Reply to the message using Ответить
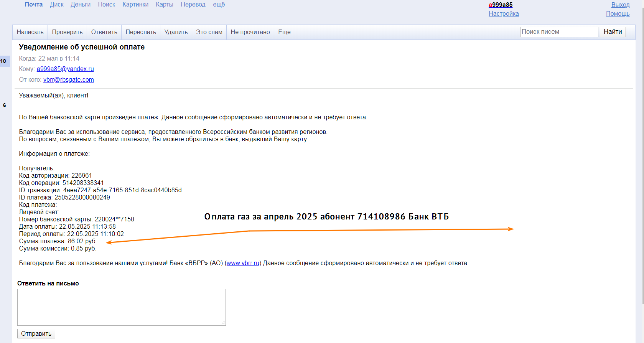This screenshot has width=644, height=343. click(104, 32)
